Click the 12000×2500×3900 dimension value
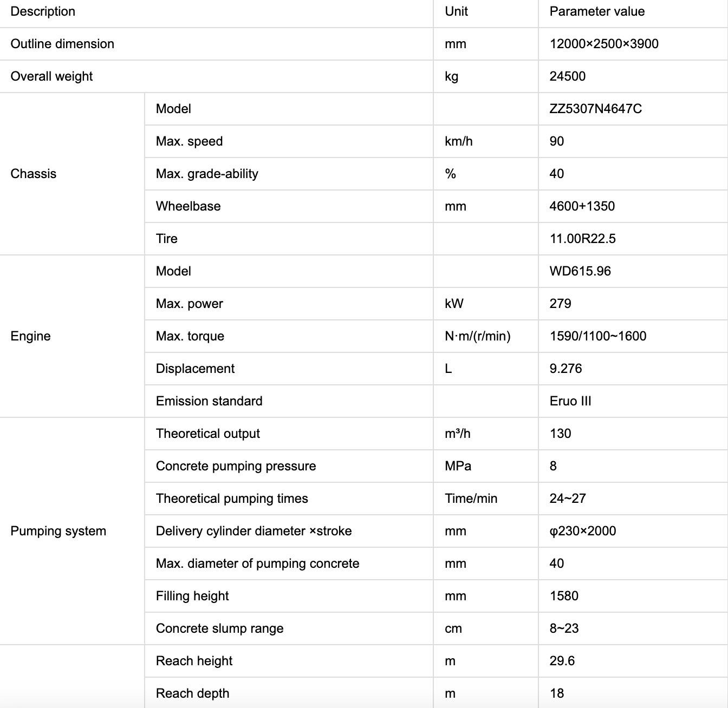728x708 pixels. pos(604,44)
